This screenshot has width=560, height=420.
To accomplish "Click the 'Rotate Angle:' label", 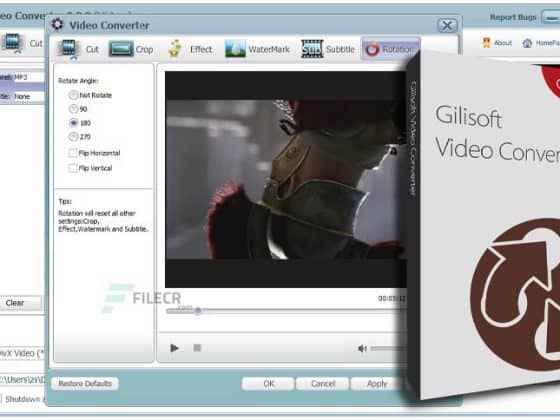I will [78, 81].
